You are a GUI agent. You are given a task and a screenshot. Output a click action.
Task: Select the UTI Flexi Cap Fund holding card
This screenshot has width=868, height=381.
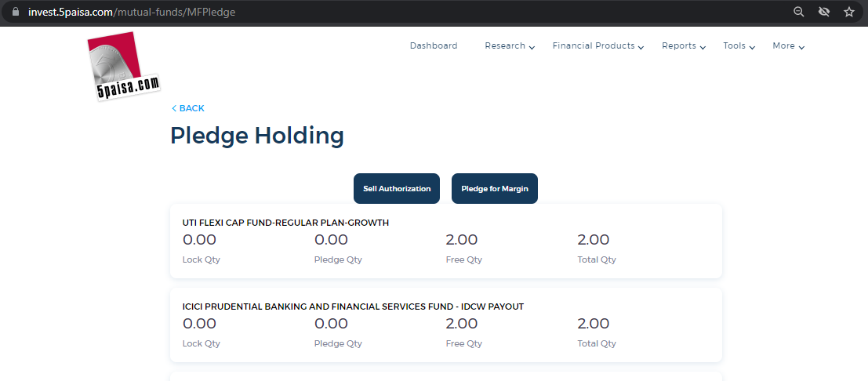click(x=446, y=241)
